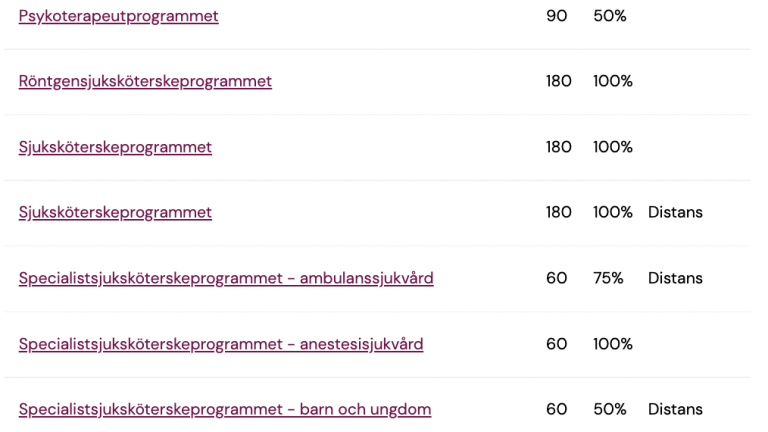Click the 60 credits in anestesisjukvård row

tap(556, 343)
